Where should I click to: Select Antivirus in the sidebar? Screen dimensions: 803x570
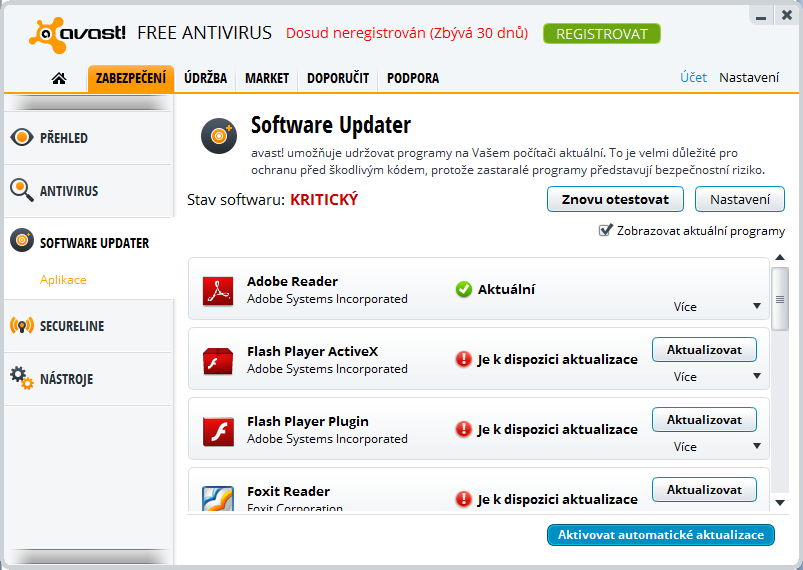click(88, 191)
